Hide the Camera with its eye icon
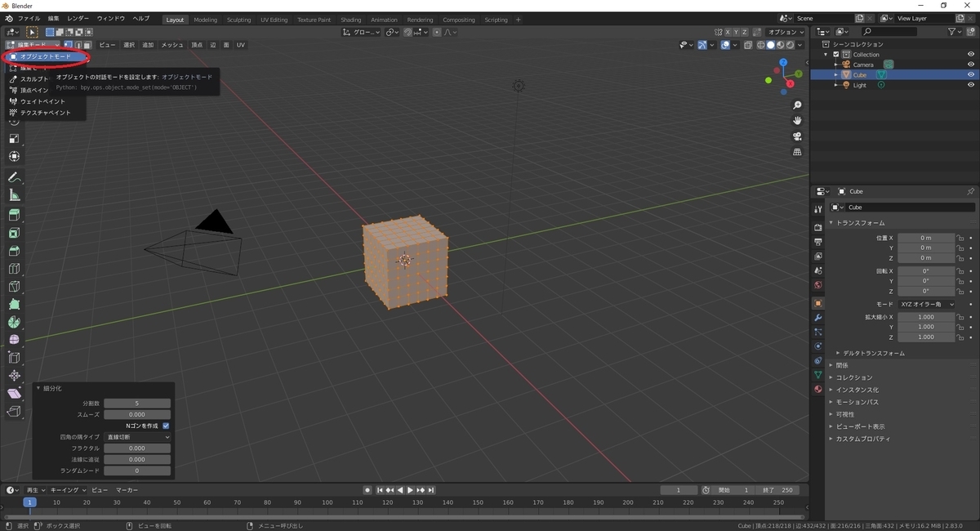The image size is (980, 531). point(971,65)
